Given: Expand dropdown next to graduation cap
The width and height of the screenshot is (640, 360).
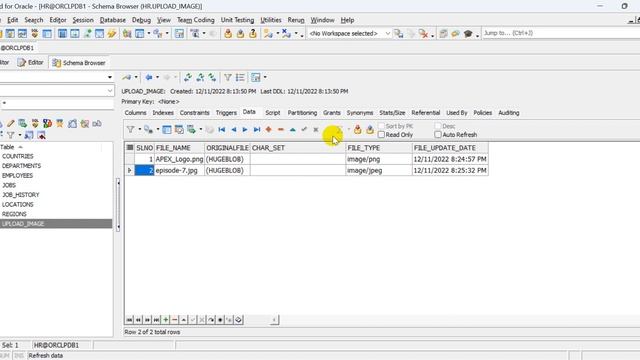Looking at the screenshot, I should [477, 35].
